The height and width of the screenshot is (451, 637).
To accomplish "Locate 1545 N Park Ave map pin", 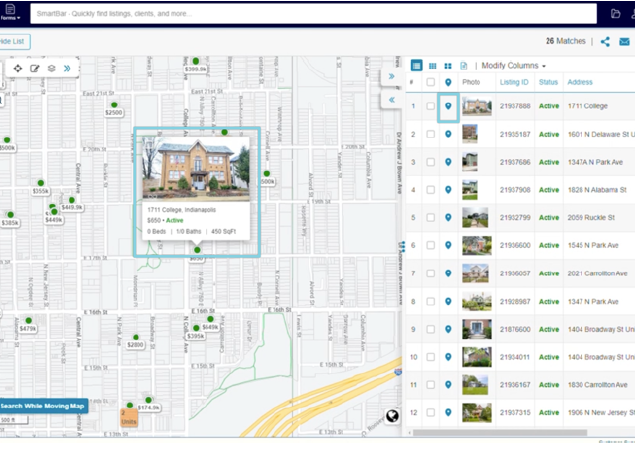I will click(x=448, y=245).
